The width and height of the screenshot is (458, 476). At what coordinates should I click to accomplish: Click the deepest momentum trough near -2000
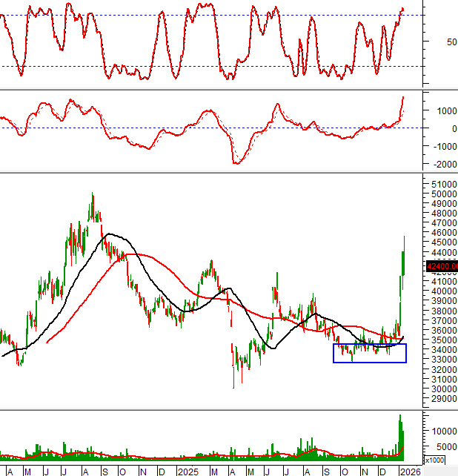tap(236, 162)
